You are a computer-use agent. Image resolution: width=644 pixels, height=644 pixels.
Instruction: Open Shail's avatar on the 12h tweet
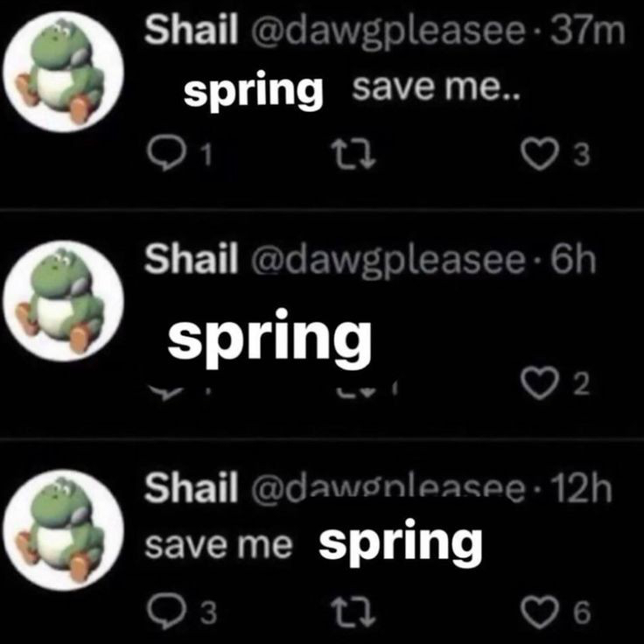pyautogui.click(x=64, y=530)
